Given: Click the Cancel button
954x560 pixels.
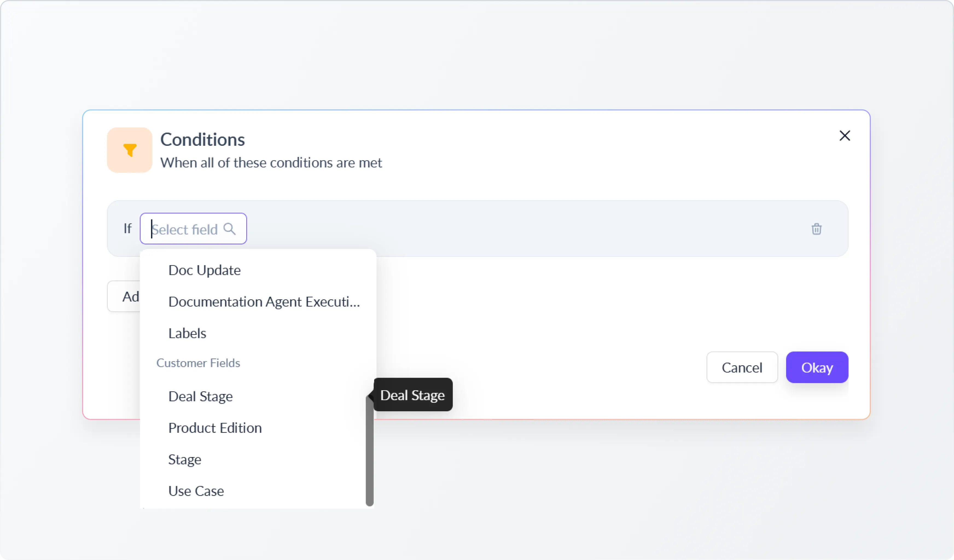Looking at the screenshot, I should coord(742,367).
